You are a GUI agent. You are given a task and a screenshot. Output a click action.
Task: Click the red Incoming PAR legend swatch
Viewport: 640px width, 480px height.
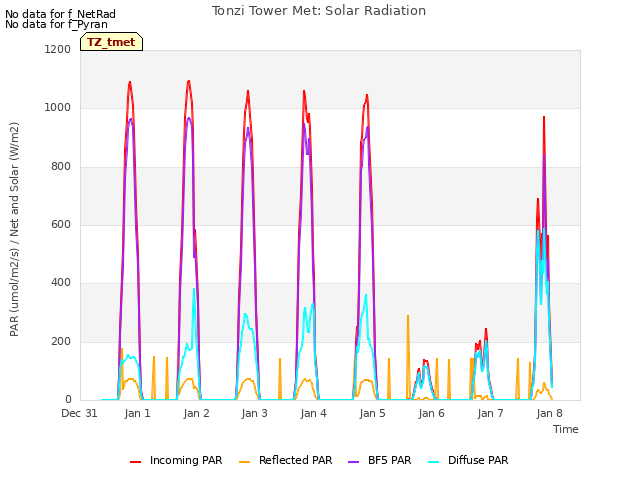click(x=136, y=462)
